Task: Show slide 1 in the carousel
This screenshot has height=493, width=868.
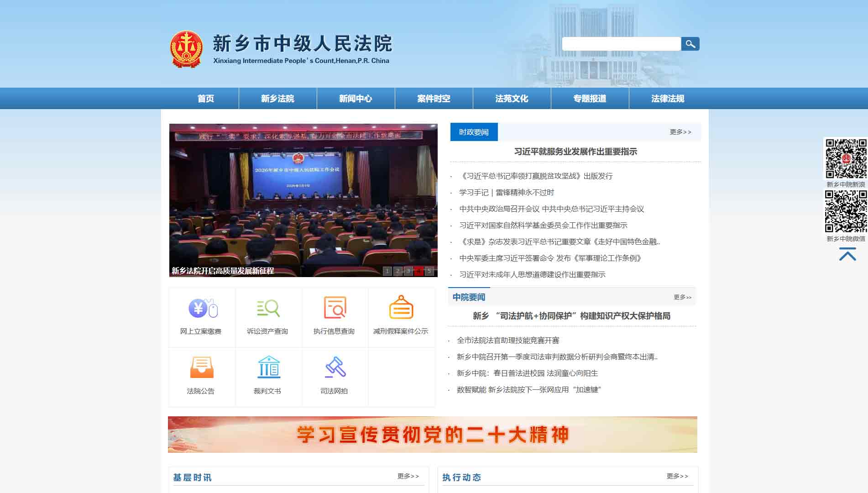Action: point(387,271)
